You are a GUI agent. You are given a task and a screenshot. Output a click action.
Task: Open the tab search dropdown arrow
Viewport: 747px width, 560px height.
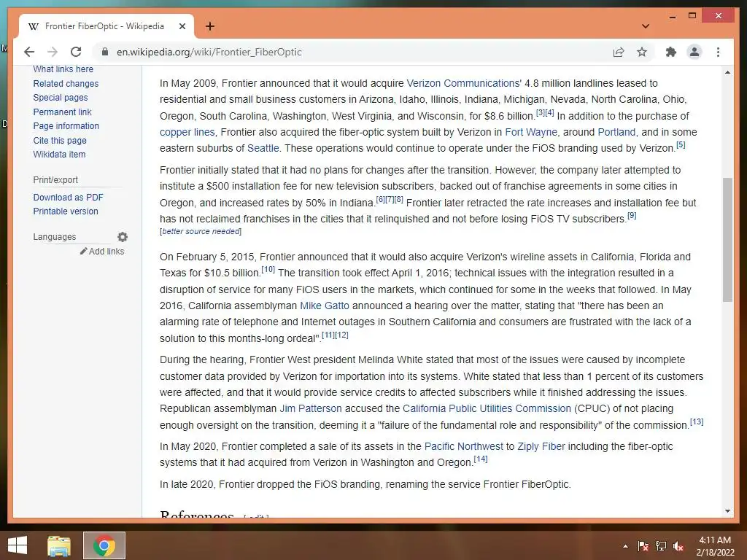646,26
